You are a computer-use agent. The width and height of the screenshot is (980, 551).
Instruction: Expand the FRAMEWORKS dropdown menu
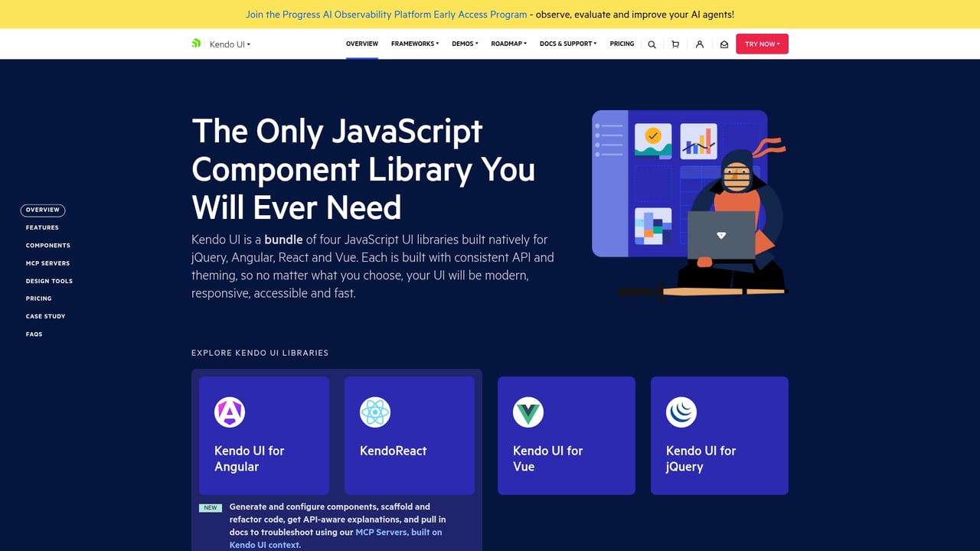click(x=414, y=44)
